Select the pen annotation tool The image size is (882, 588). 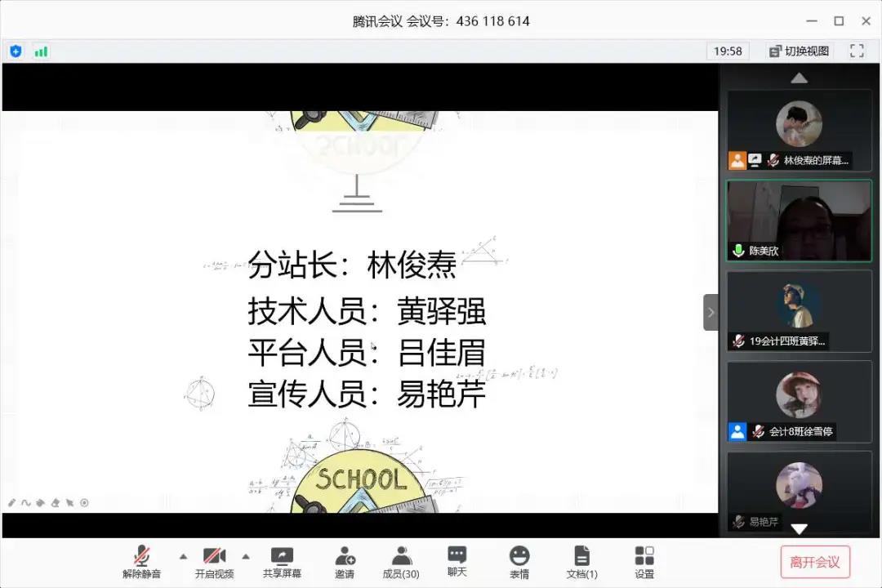point(11,503)
